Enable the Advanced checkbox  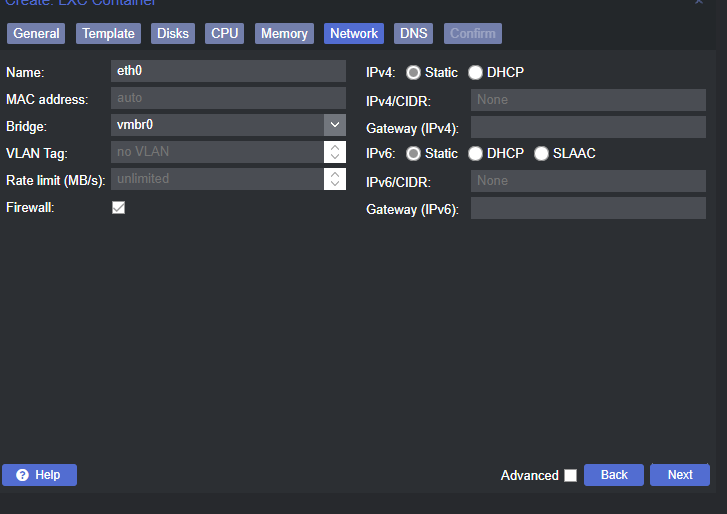click(570, 475)
